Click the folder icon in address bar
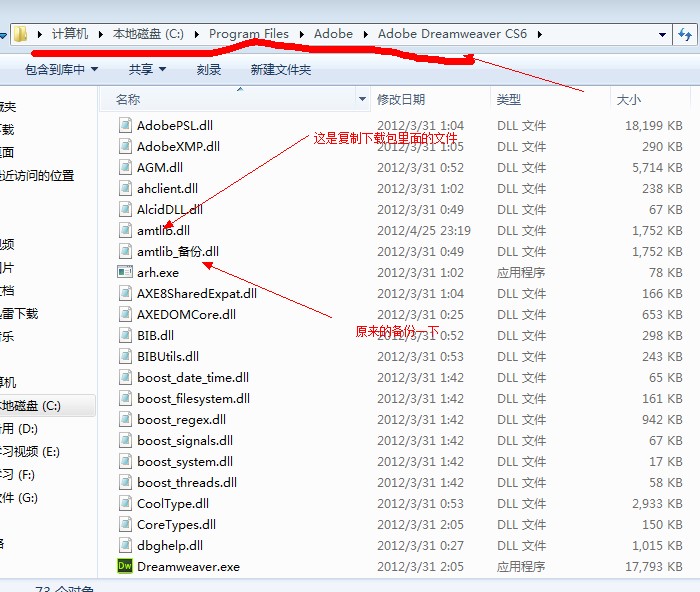This screenshot has height=592, width=700. [x=20, y=34]
